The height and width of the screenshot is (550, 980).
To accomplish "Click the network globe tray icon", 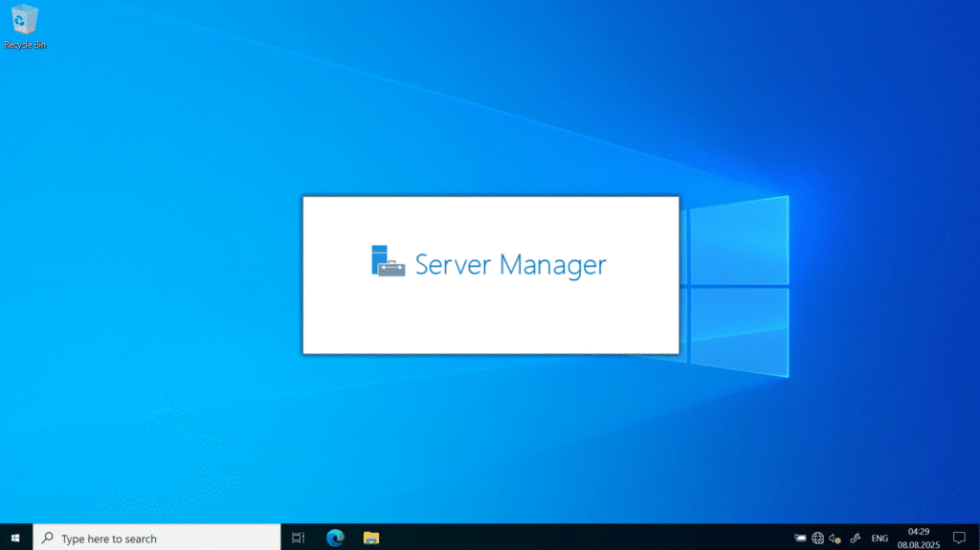I will tap(817, 539).
